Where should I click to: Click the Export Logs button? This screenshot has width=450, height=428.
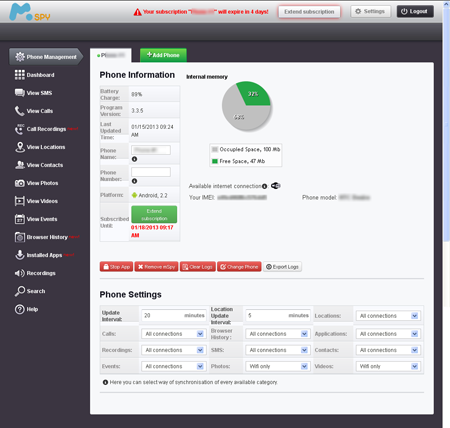point(282,267)
